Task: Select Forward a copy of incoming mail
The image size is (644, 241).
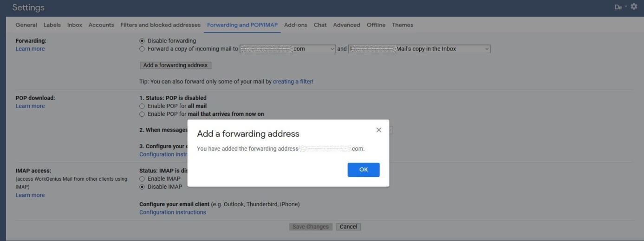Action: tap(143, 49)
